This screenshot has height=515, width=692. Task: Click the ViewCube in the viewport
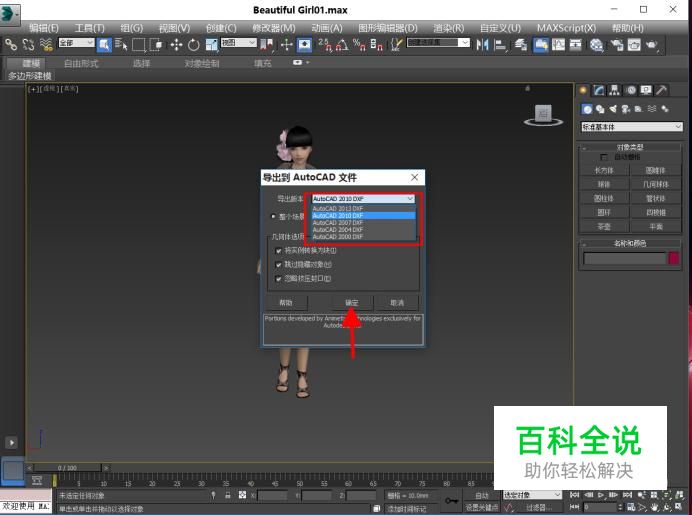click(543, 115)
